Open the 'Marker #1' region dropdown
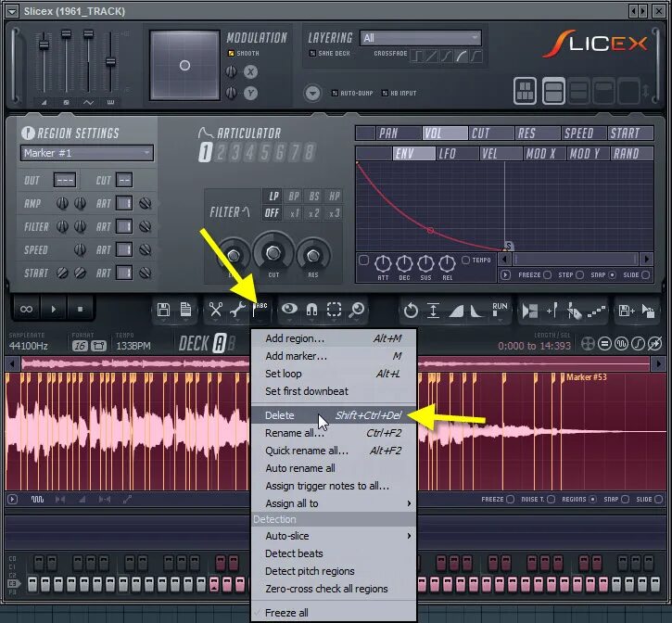The image size is (672, 623). (87, 153)
